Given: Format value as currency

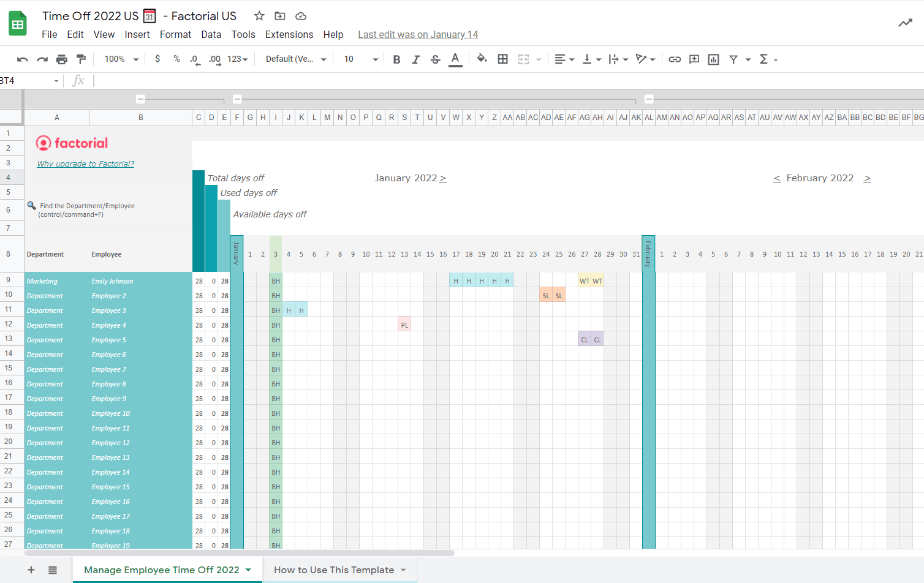Looking at the screenshot, I should [x=157, y=59].
